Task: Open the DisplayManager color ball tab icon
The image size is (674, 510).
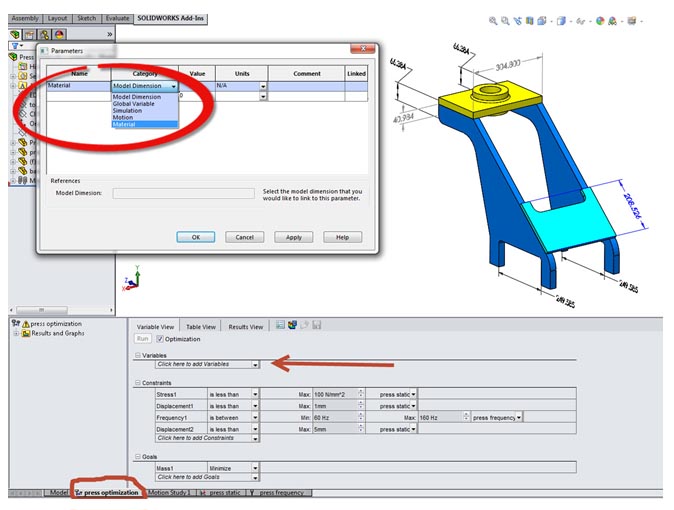Action: (59, 34)
